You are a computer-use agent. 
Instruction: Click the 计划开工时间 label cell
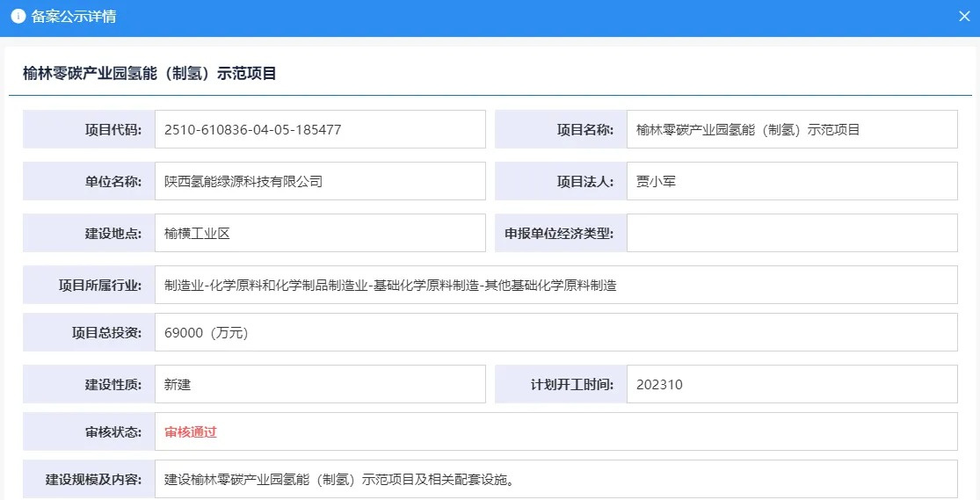561,384
